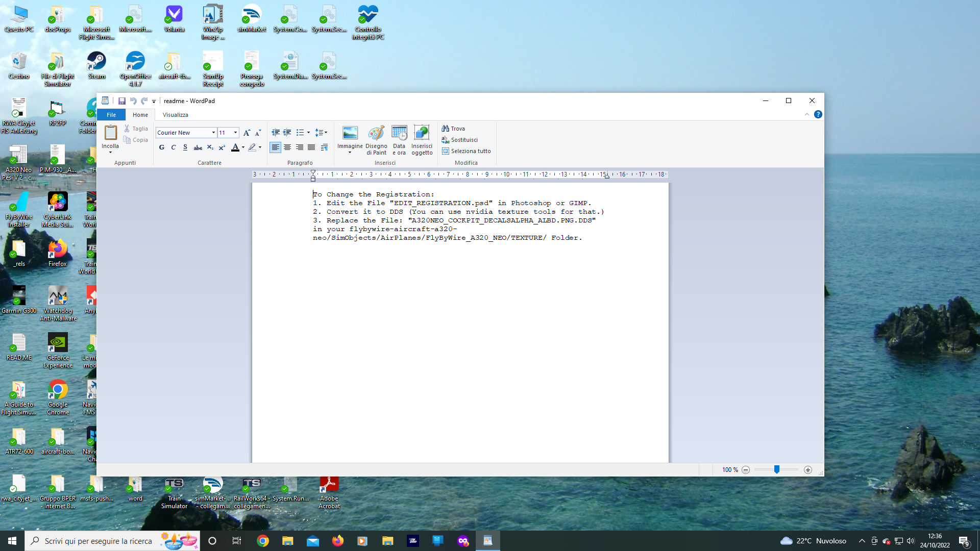Image resolution: width=980 pixels, height=551 pixels.
Task: Click the decrease indent icon
Action: (x=276, y=133)
